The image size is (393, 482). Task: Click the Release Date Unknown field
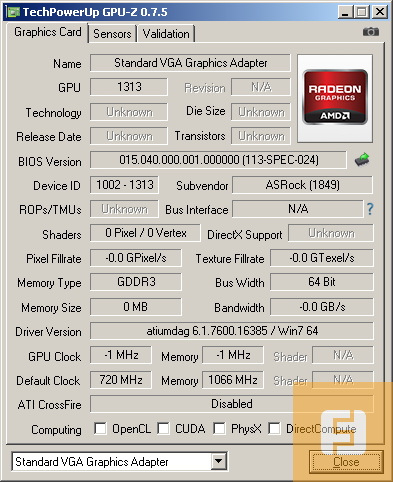point(129,136)
